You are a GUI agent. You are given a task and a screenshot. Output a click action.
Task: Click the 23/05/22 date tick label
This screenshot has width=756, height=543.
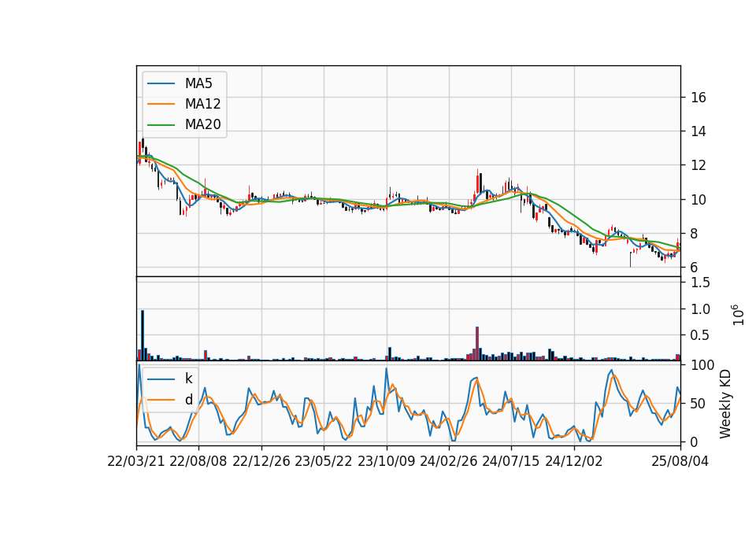click(x=324, y=461)
